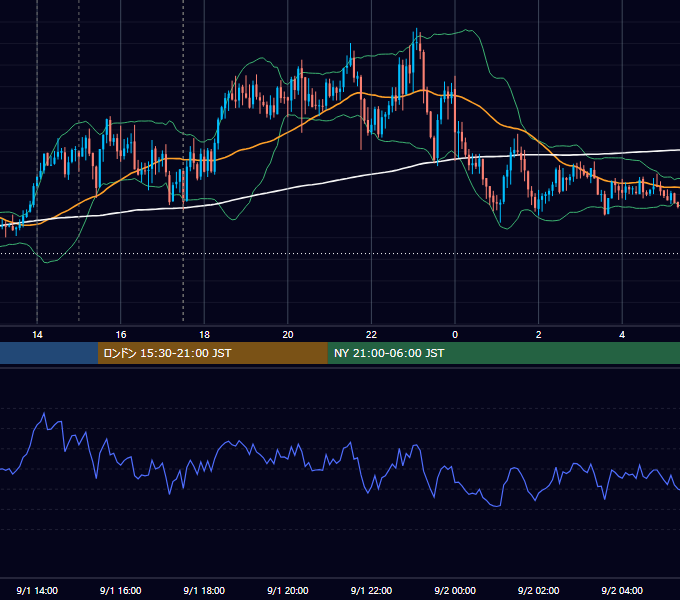Click the 0 hour axis label
Viewport: 680px width, 600px height.
[455, 335]
